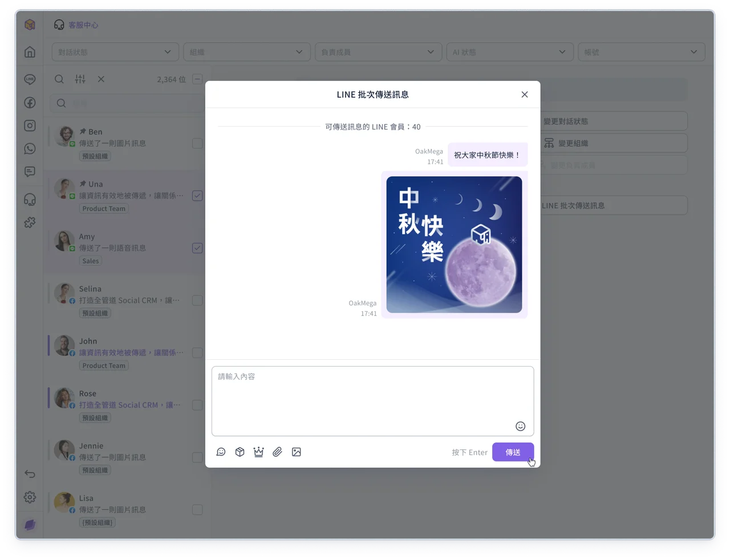The height and width of the screenshot is (560, 730).
Task: Attach a file with the paperclip icon
Action: (x=278, y=452)
